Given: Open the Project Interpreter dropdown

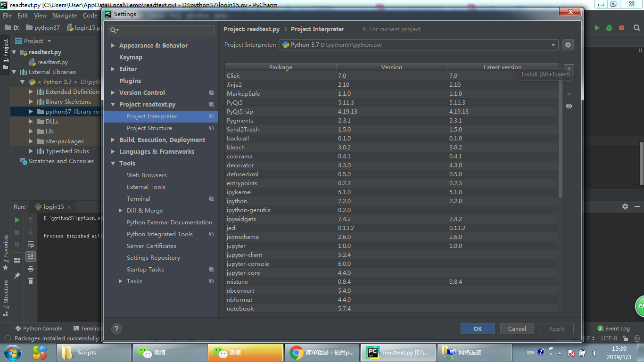Looking at the screenshot, I should coord(553,44).
